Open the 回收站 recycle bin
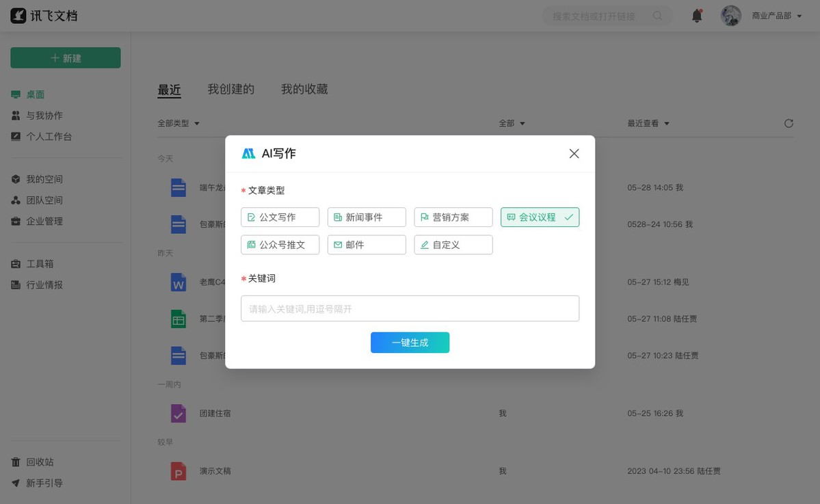Image resolution: width=820 pixels, height=504 pixels. (x=40, y=462)
